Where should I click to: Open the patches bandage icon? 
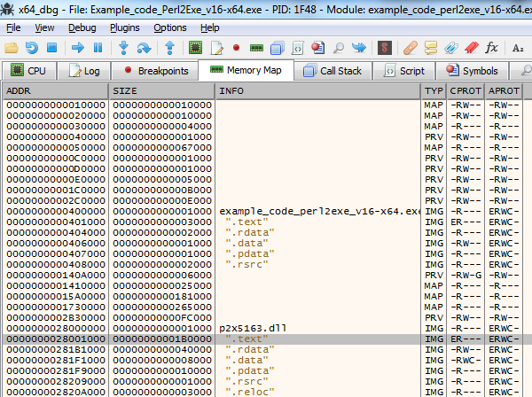click(x=410, y=47)
